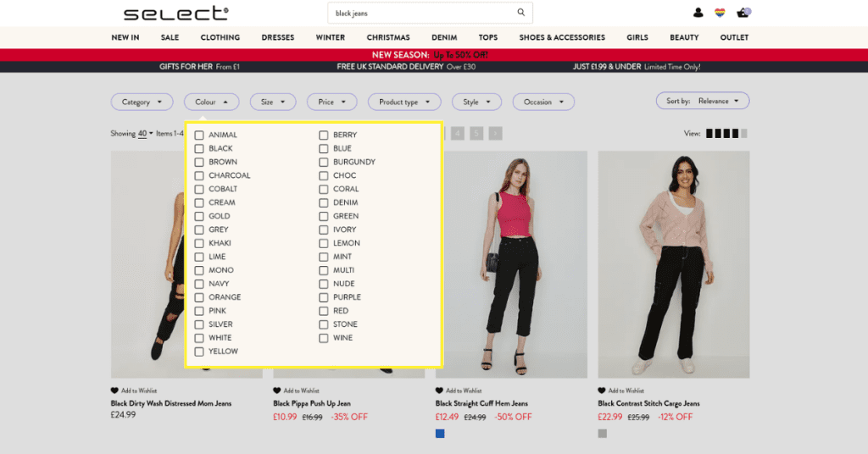
Task: Change the Showing 40 items dropdown
Action: click(x=146, y=133)
